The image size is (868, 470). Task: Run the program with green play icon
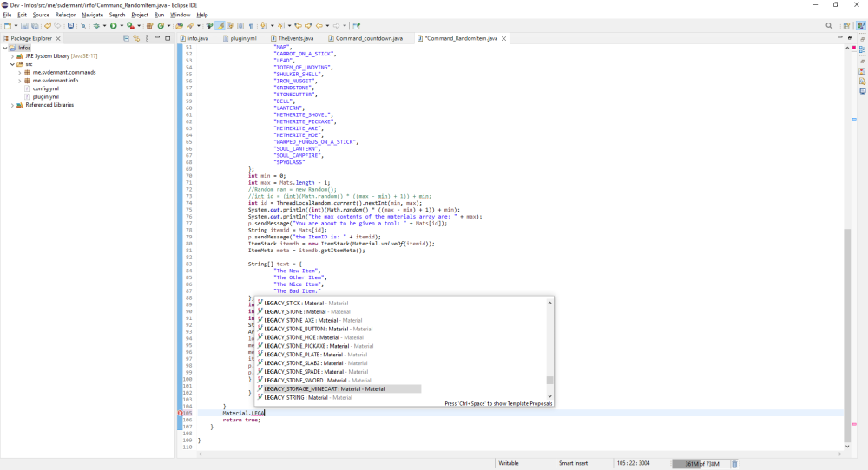(114, 26)
